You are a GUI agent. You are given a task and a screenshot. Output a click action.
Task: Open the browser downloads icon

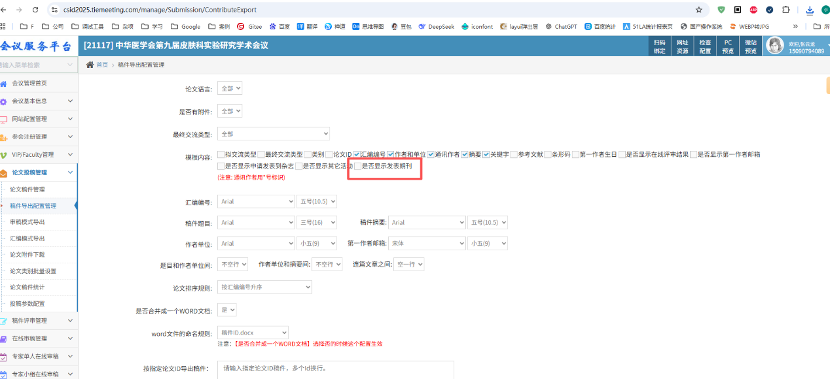[809, 10]
